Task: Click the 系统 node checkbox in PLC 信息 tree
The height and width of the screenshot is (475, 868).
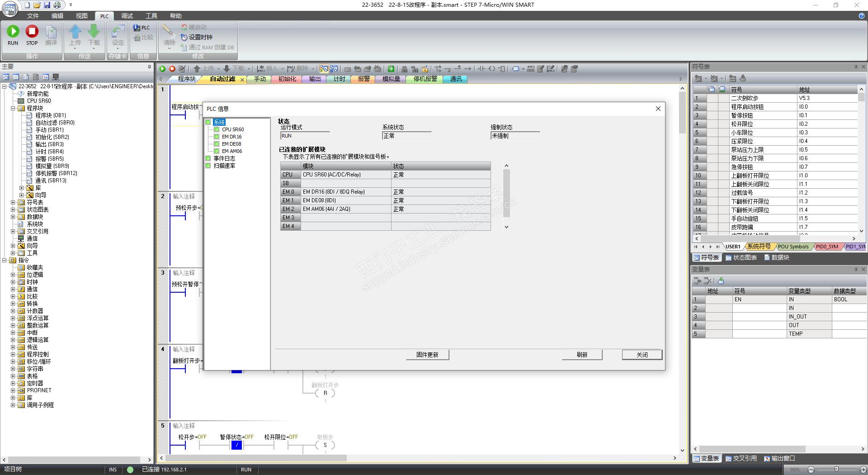Action: click(208, 122)
